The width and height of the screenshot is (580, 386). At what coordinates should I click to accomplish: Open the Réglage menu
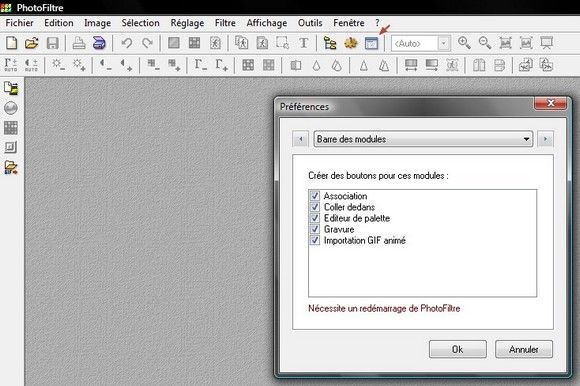[x=187, y=23]
